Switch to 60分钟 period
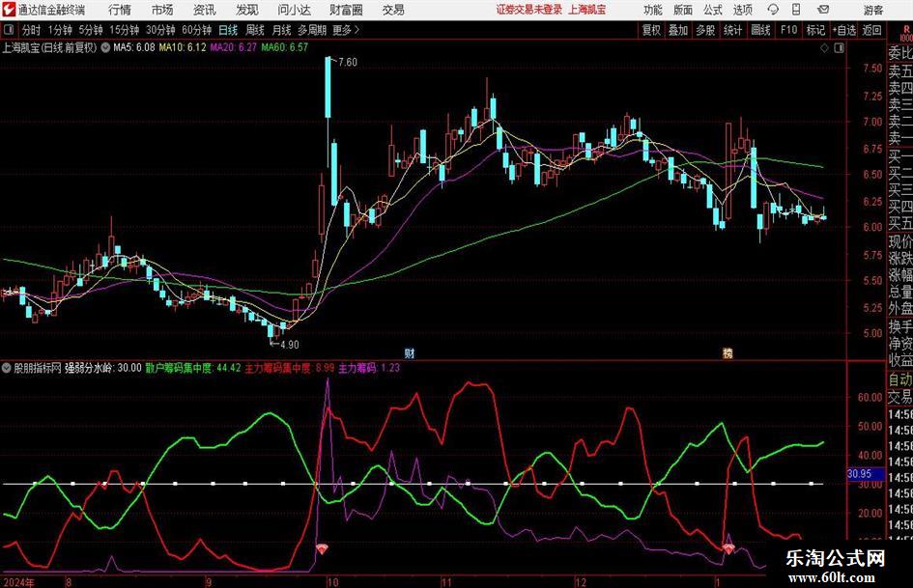Viewport: 913px width, 588px height. (196, 30)
